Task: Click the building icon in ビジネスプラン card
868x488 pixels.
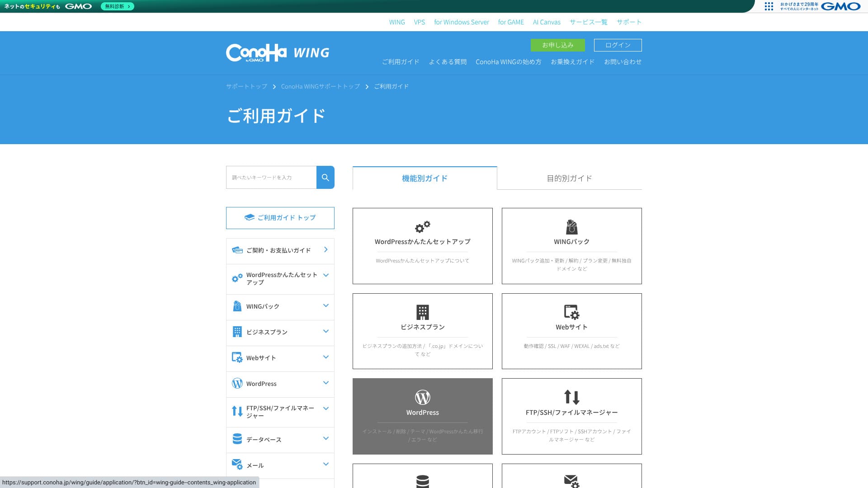Action: click(x=422, y=312)
